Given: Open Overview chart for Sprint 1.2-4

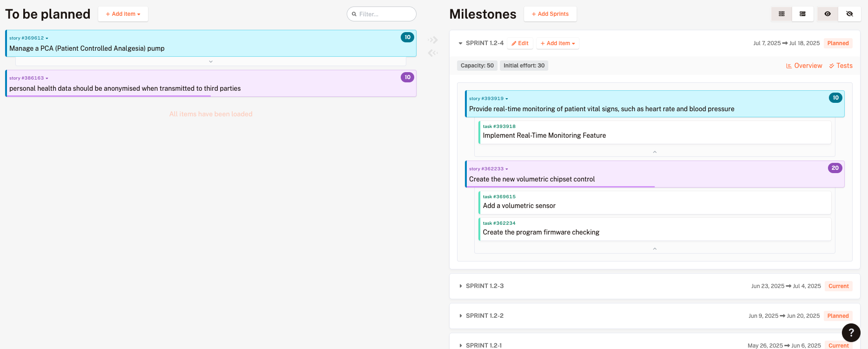Looking at the screenshot, I should [x=804, y=66].
